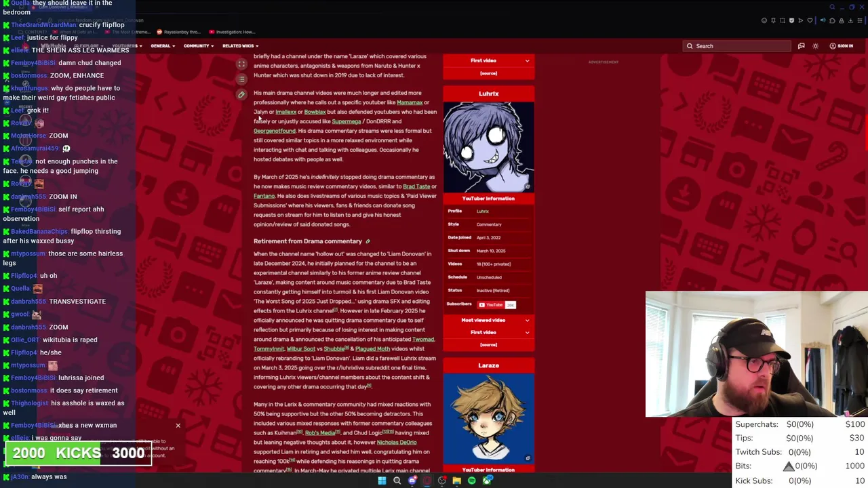Click the 'Unscheduled' schedule value
The image size is (868, 488).
[x=489, y=277]
